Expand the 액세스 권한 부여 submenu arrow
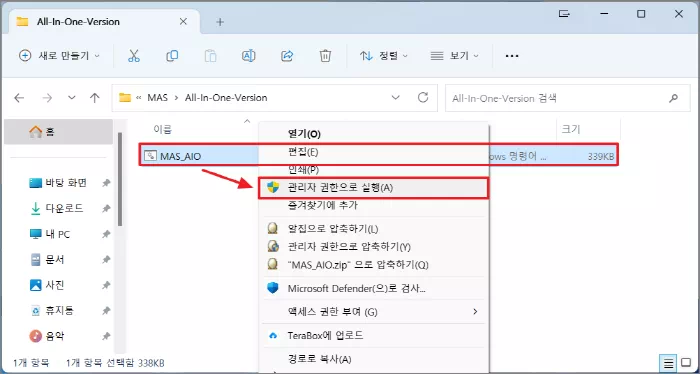This screenshot has width=700, height=374. [475, 312]
